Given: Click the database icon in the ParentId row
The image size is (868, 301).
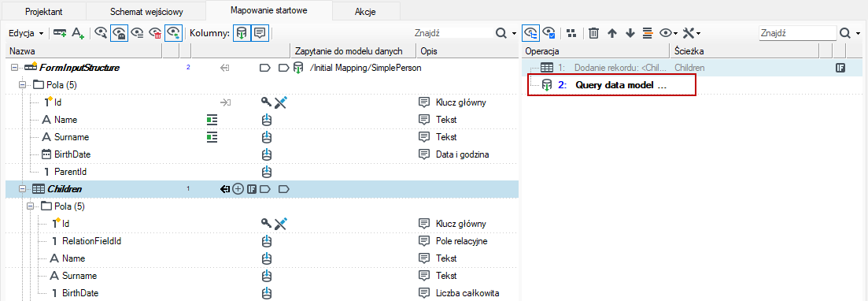Looking at the screenshot, I should pos(267,171).
